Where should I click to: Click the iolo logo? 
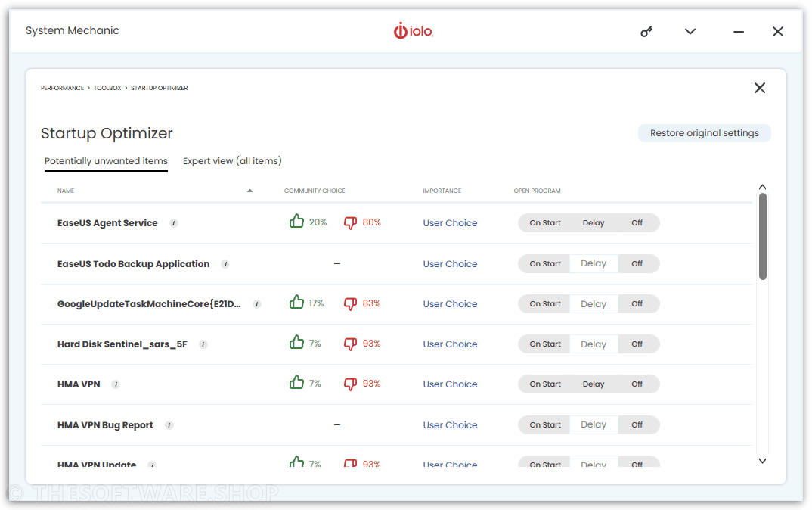[x=414, y=31]
